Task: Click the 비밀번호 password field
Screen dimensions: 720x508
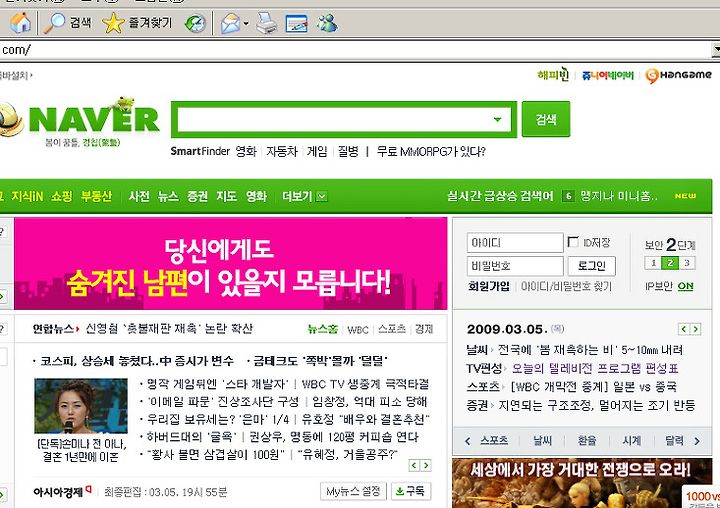Action: [515, 266]
